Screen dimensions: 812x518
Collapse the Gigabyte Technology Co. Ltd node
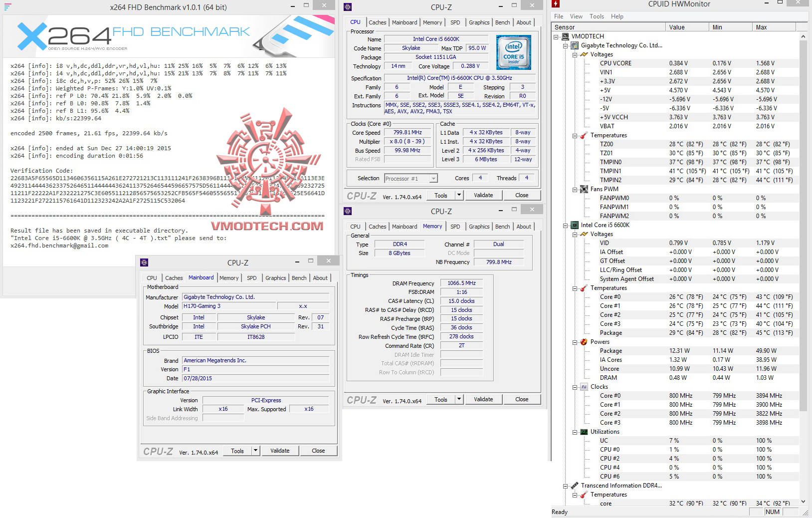point(566,45)
